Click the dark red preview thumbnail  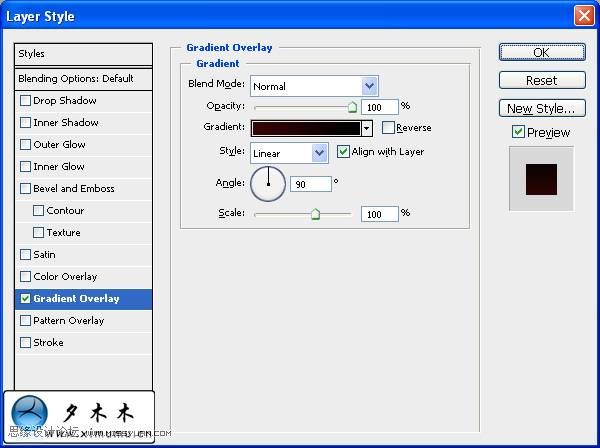click(x=541, y=179)
